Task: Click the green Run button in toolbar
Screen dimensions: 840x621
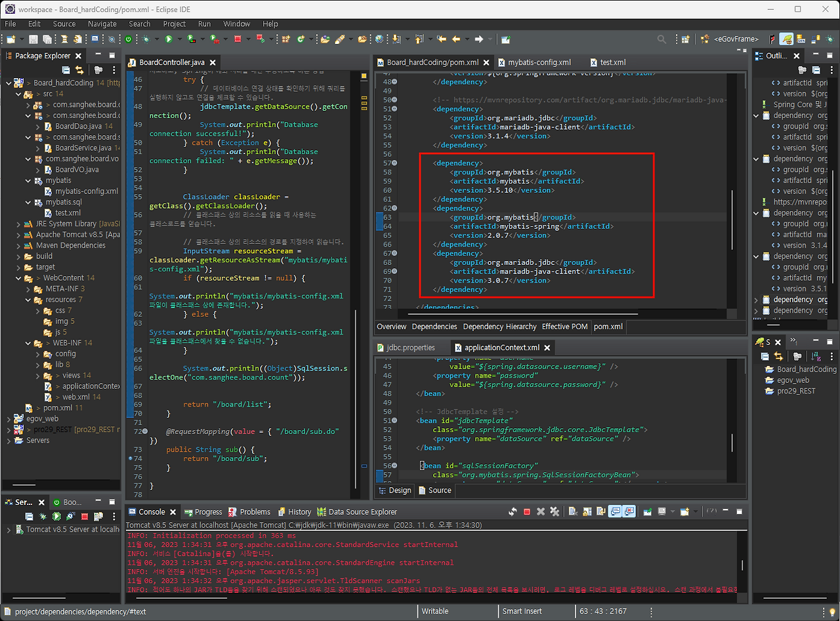Action: pos(169,39)
